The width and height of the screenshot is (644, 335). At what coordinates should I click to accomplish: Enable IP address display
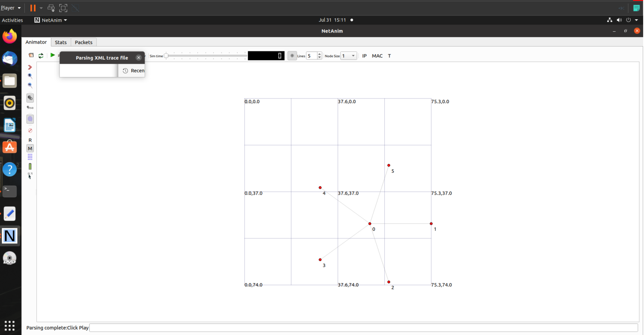pyautogui.click(x=364, y=56)
